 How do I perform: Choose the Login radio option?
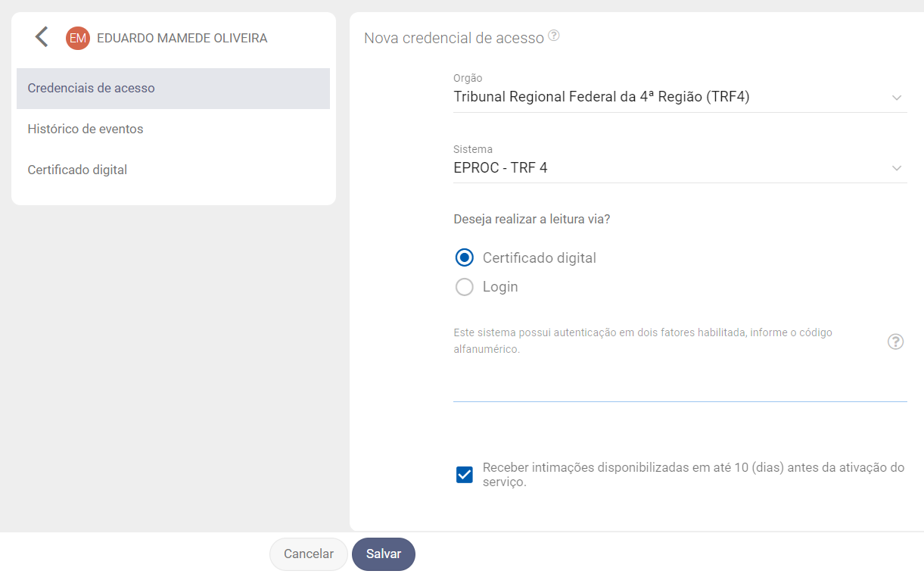coord(464,287)
